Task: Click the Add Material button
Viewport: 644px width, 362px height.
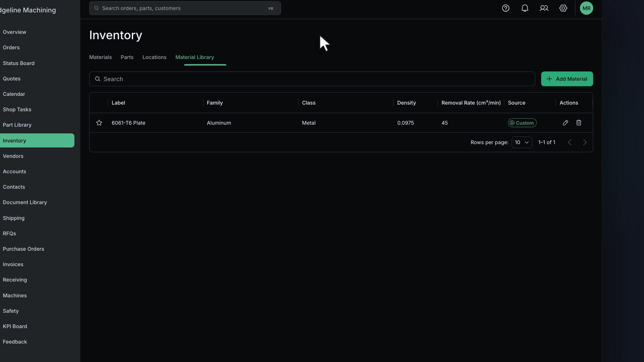Action: (x=567, y=79)
